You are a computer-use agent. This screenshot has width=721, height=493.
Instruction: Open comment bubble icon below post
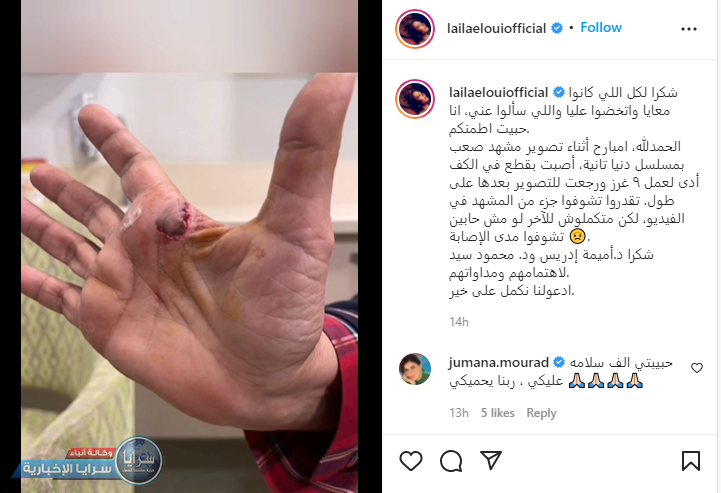(451, 461)
